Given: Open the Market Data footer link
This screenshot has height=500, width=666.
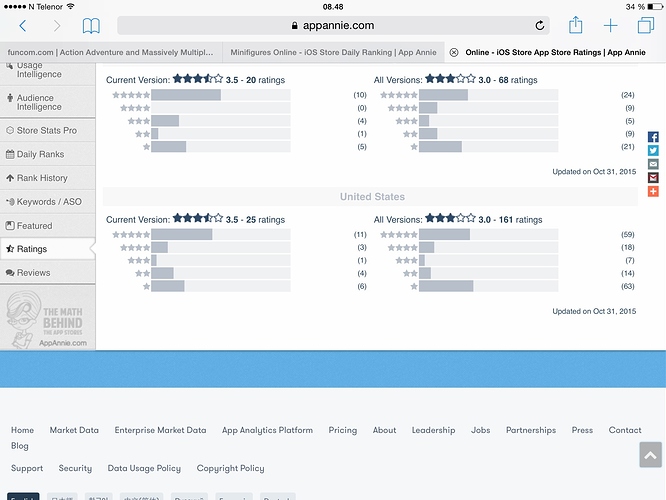Looking at the screenshot, I should 74,430.
